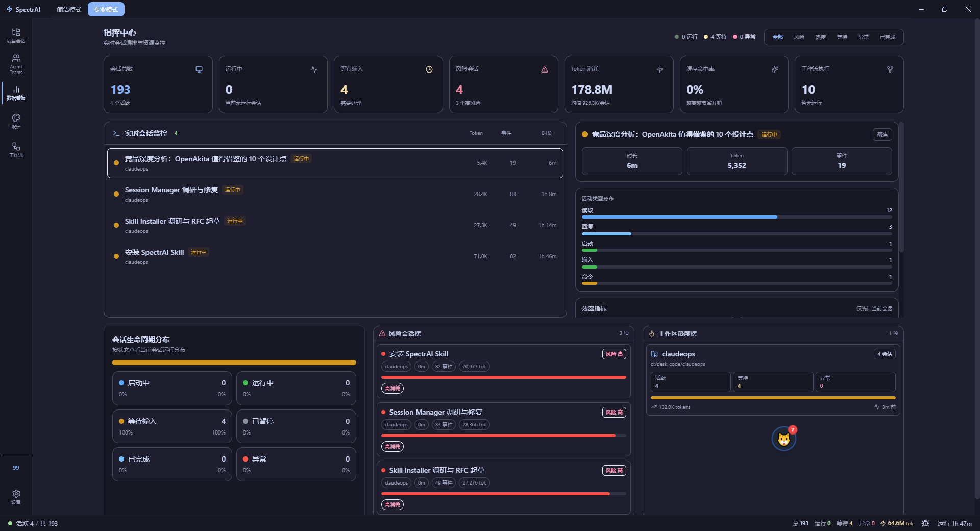Select the 安装 SpectrAI Skill session row

(x=335, y=256)
